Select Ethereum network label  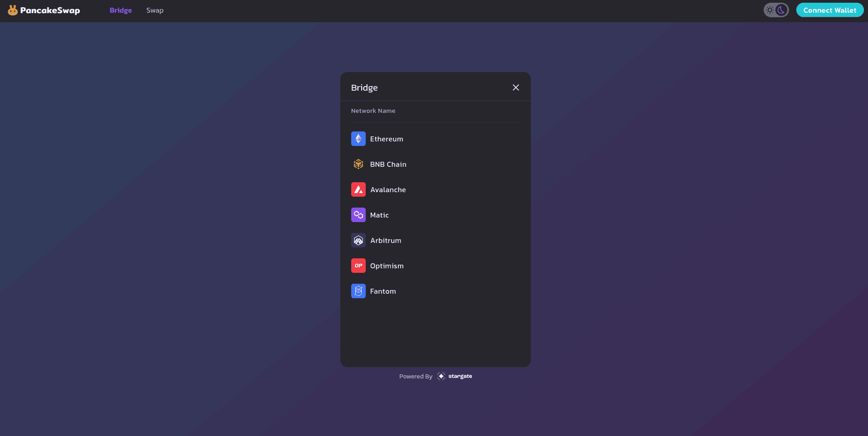387,139
